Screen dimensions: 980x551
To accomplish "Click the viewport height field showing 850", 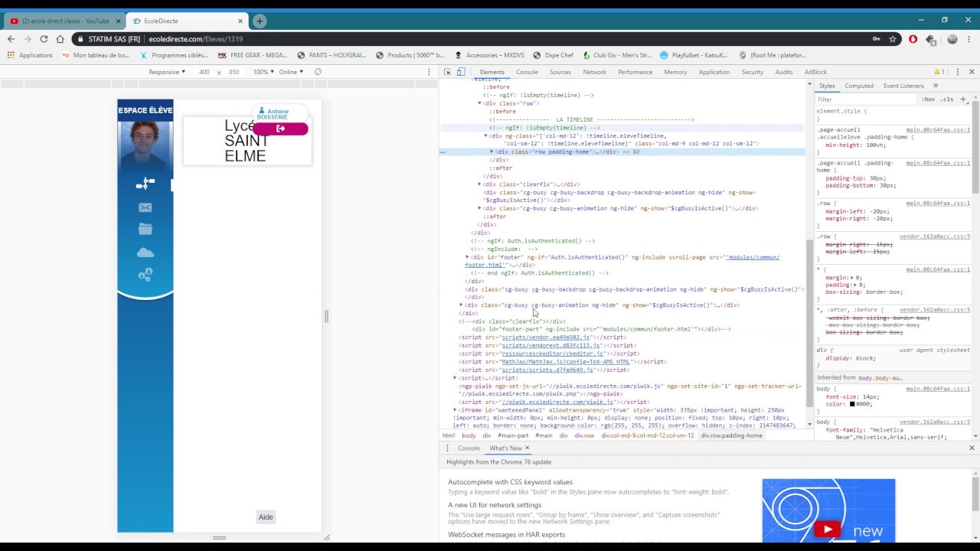I will click(x=234, y=72).
